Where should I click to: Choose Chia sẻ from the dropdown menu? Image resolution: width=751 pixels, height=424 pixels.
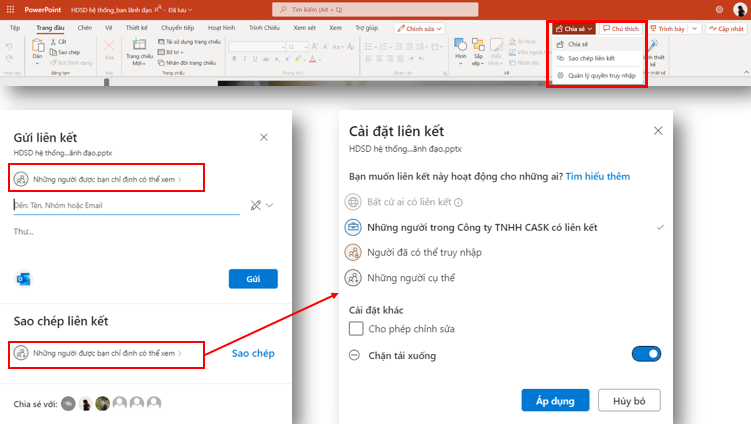[x=598, y=44]
